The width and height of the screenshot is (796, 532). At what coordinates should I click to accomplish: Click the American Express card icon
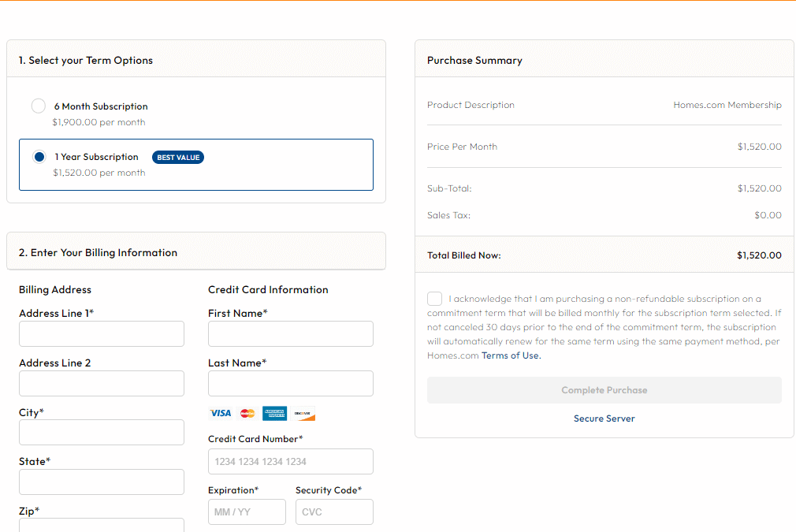(x=274, y=413)
